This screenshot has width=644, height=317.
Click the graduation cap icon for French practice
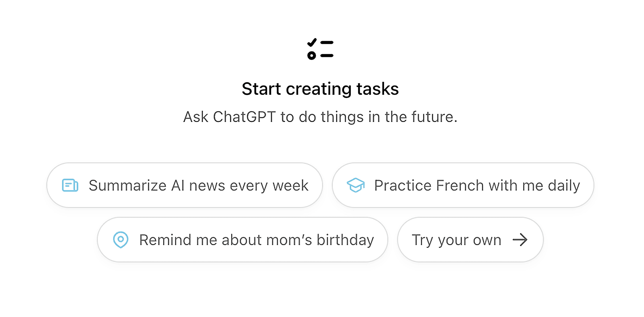[356, 185]
